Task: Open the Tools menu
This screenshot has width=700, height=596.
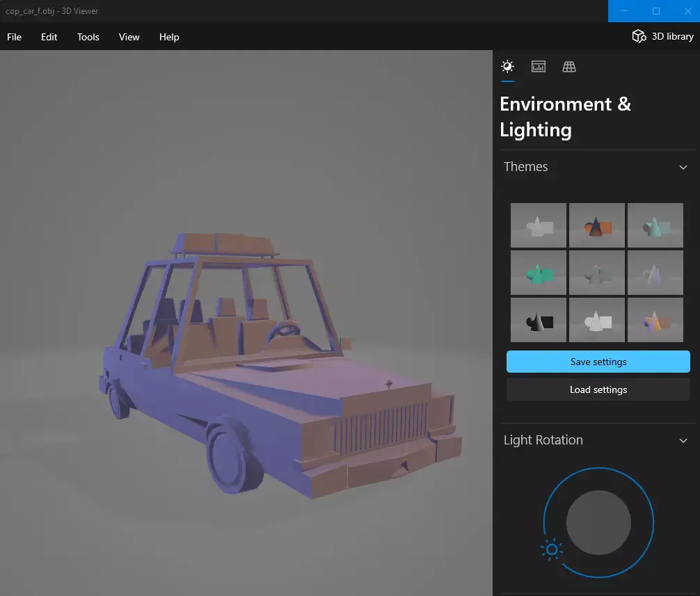Action: point(88,37)
